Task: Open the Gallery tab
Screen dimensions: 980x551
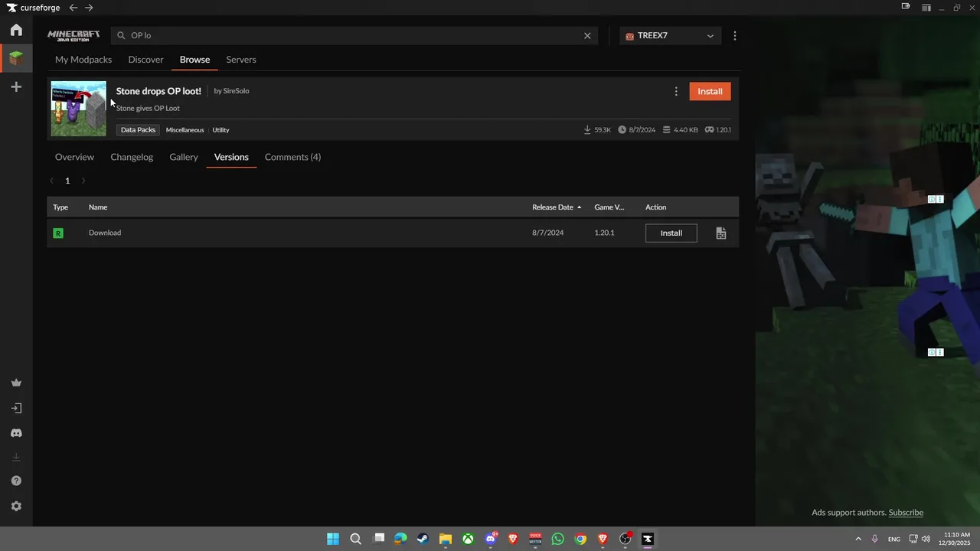Action: pos(184,157)
